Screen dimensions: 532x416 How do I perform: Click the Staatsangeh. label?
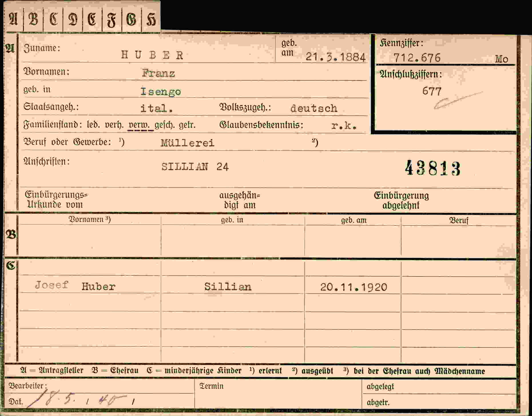[51, 107]
